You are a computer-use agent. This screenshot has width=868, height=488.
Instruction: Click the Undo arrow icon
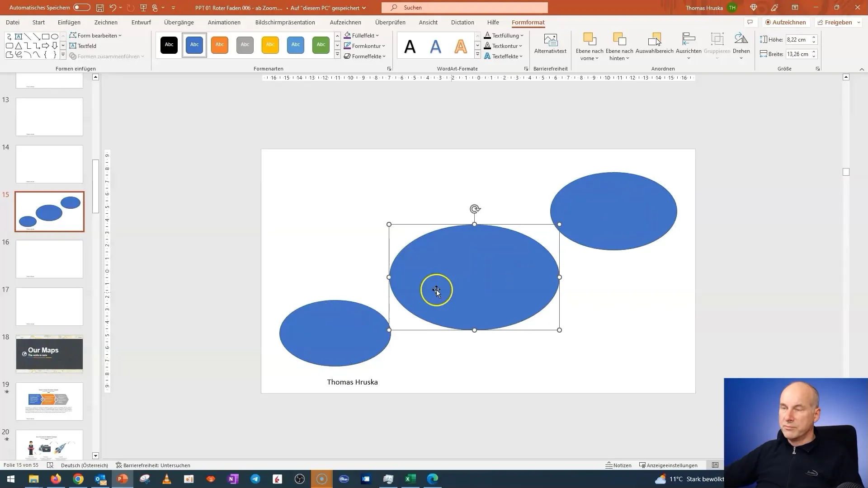(x=113, y=8)
